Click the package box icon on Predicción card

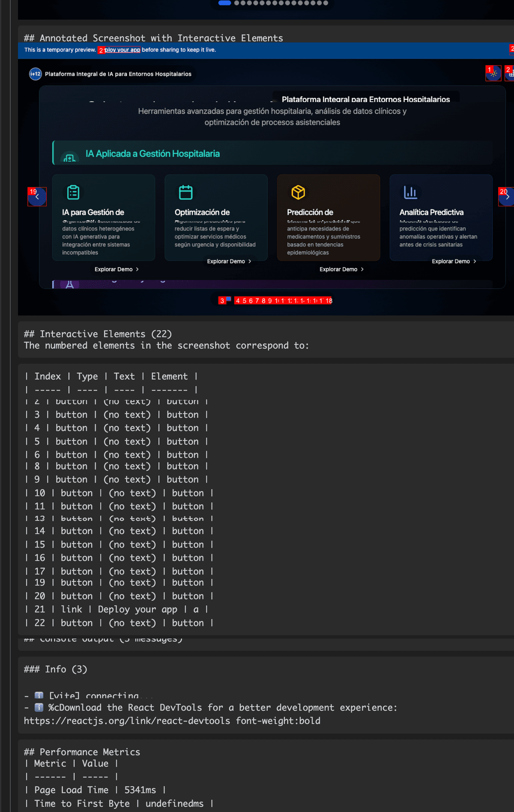pos(298,192)
